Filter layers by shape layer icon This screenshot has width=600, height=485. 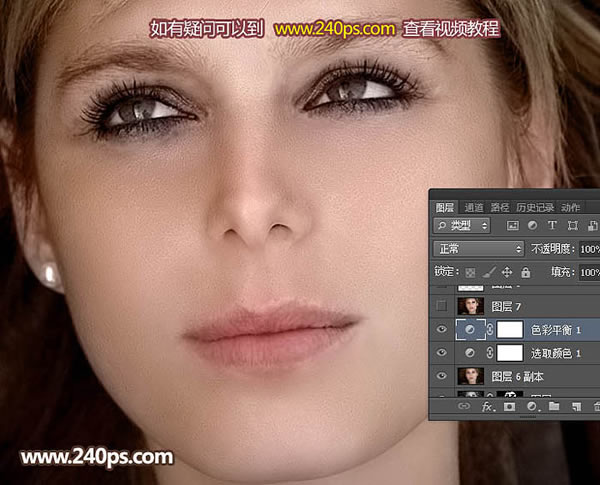click(572, 225)
